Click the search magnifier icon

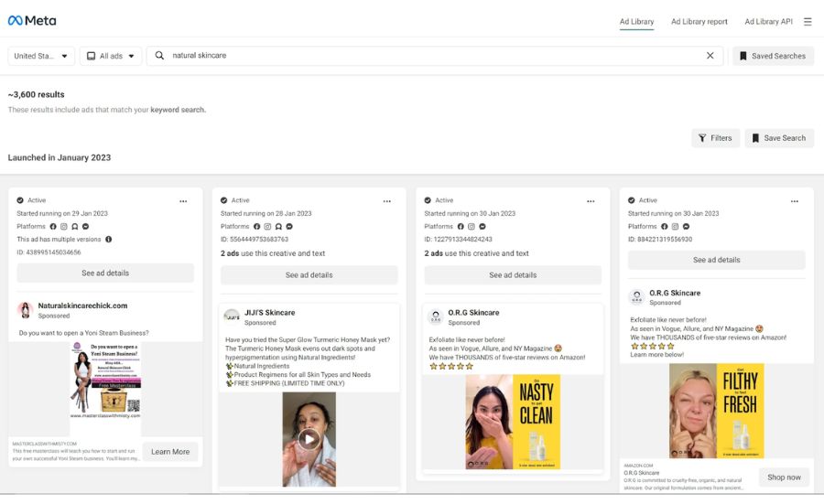tap(159, 56)
